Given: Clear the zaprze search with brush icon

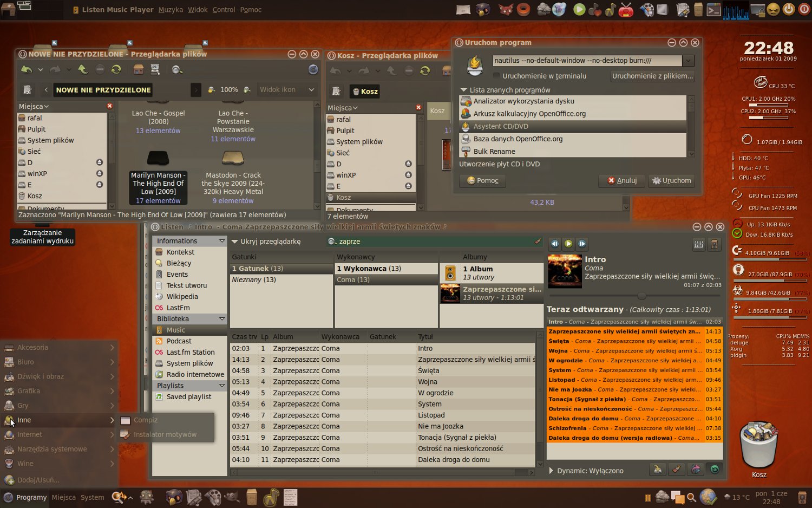Looking at the screenshot, I should tap(538, 242).
